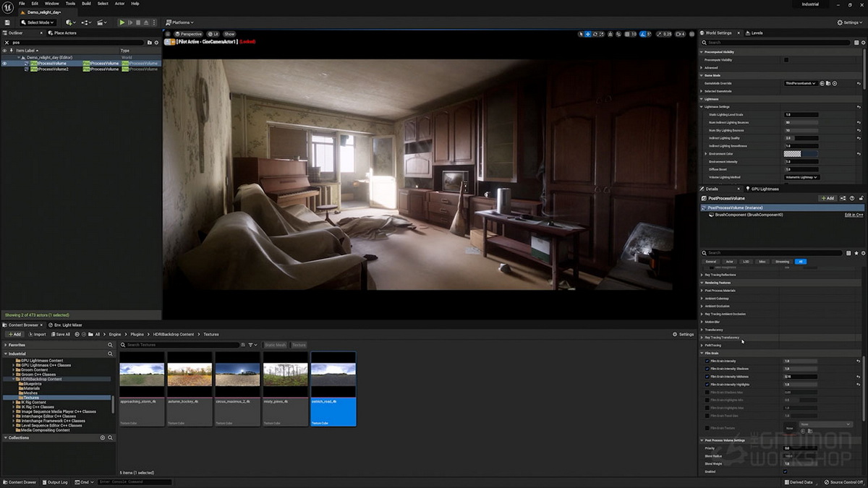This screenshot has width=868, height=488.
Task: Click Save All in Content Browser
Action: pyautogui.click(x=61, y=334)
